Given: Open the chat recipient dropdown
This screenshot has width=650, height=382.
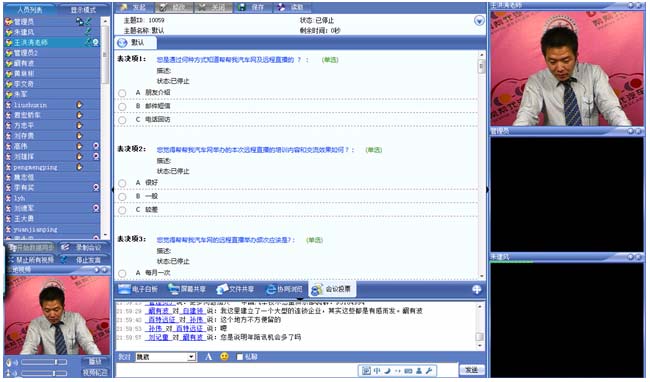Looking at the screenshot, I should (x=191, y=357).
